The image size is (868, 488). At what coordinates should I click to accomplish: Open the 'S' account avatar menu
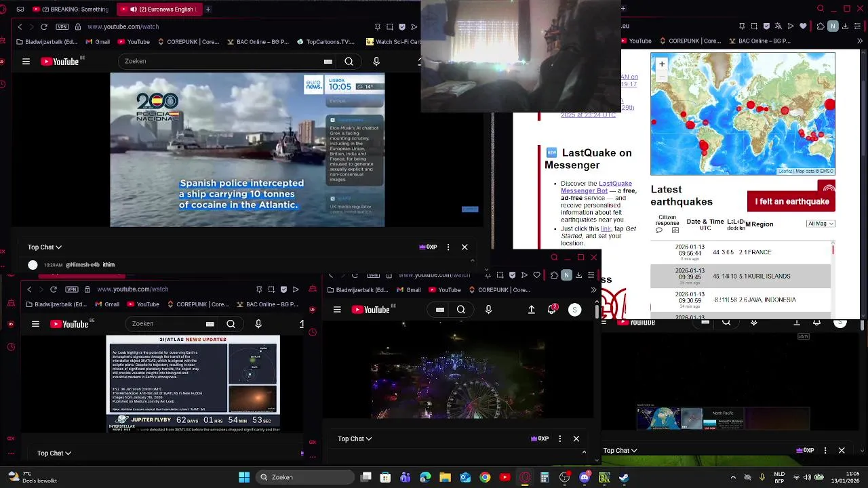coord(574,310)
